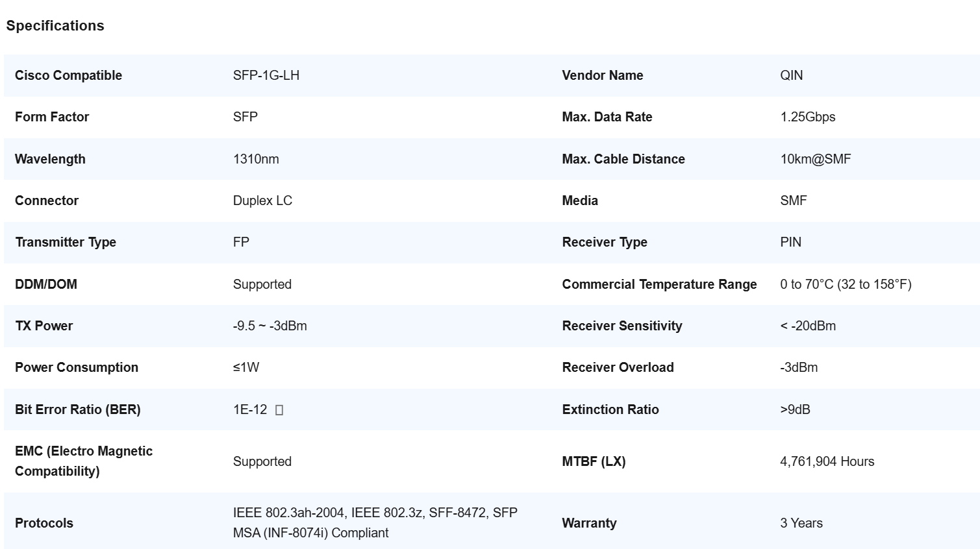
Task: Select the Extinction Ratio >9dB value
Action: click(795, 409)
